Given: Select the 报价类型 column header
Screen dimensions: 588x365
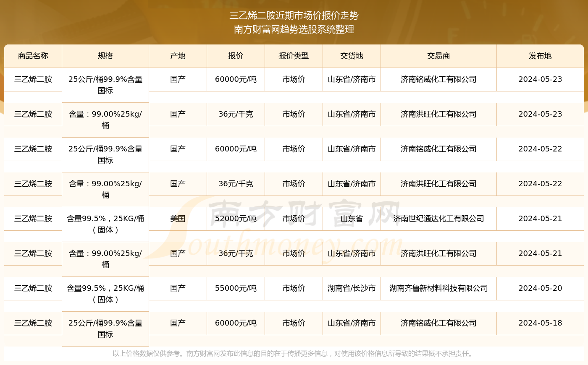Looking at the screenshot, I should point(294,56).
